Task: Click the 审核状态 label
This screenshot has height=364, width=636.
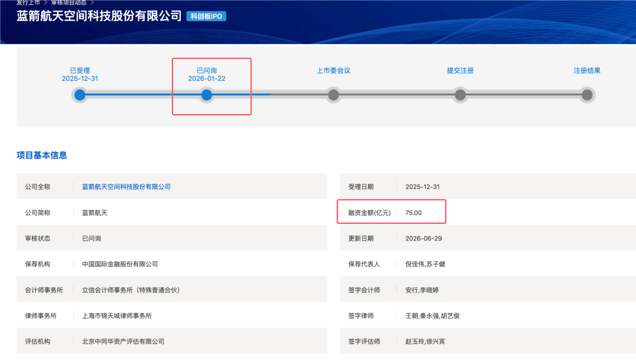Action: click(x=38, y=238)
